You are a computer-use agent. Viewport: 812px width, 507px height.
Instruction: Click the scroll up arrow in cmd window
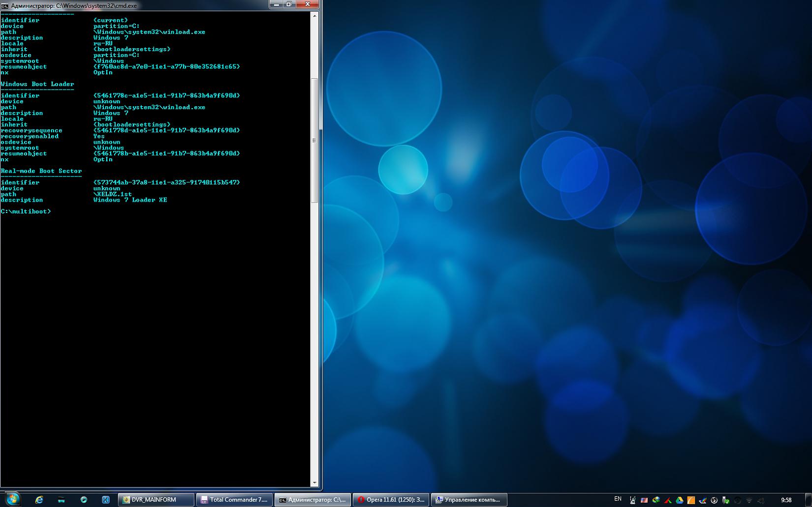coord(314,16)
